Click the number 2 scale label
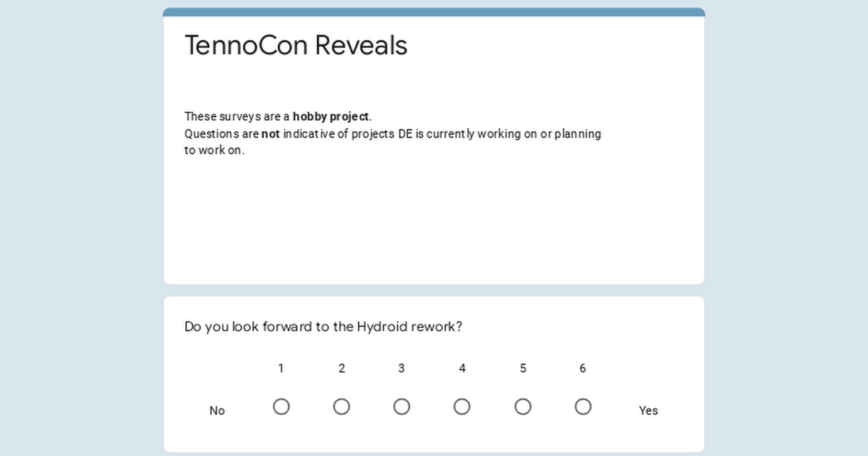868x456 pixels. 341,368
